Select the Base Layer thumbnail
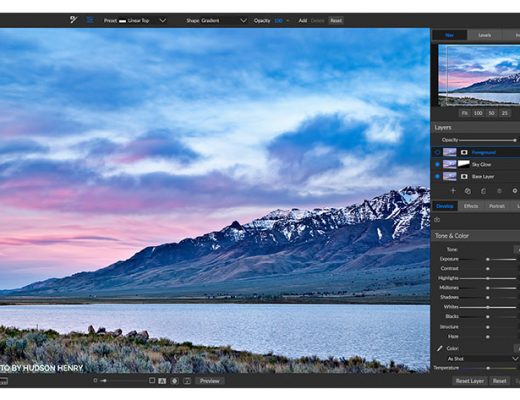This screenshot has width=520, height=400. click(x=449, y=176)
